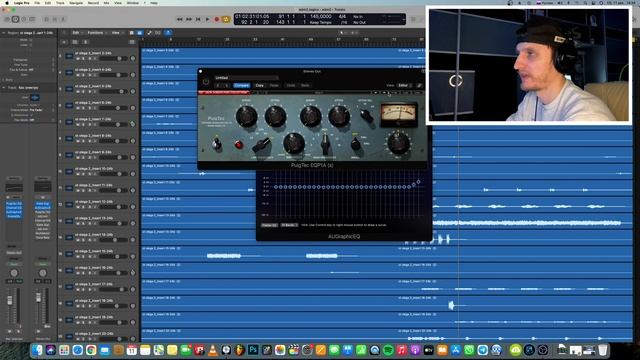Open the Navigate menu
The image size is (640, 360).
pyautogui.click(x=76, y=3)
